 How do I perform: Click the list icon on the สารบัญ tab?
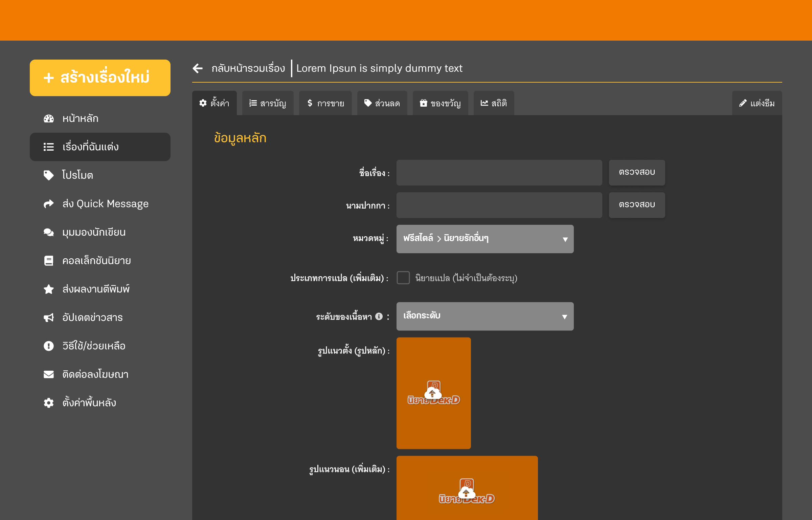(x=253, y=103)
